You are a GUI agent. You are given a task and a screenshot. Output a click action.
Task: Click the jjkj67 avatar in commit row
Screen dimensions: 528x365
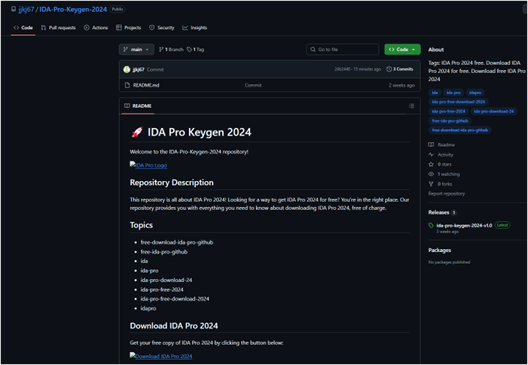click(127, 69)
